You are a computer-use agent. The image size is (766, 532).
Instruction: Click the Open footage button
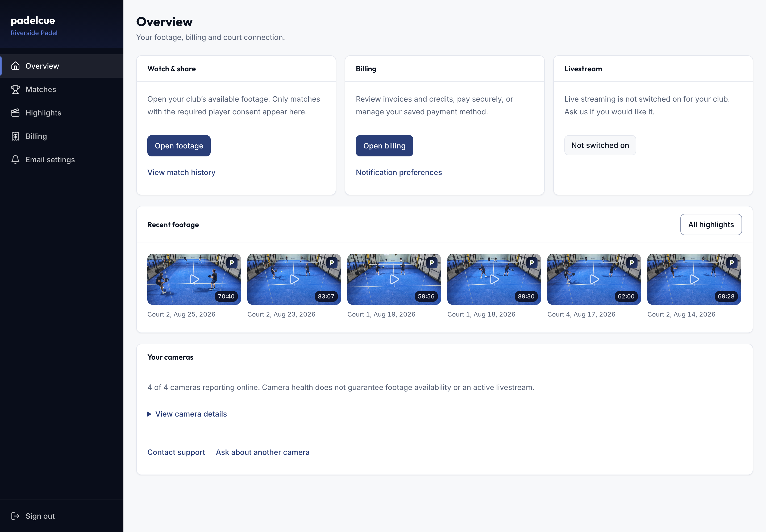pyautogui.click(x=179, y=146)
